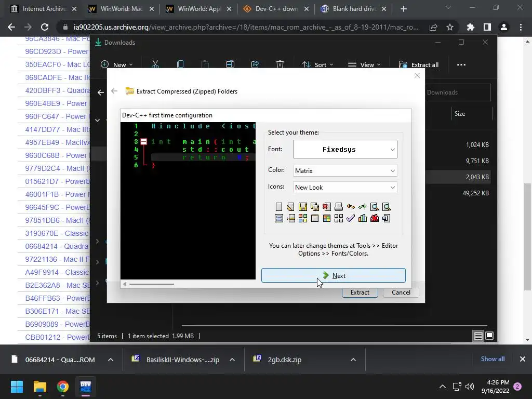Viewport: 532px width, 399px height.
Task: Click the Search Downloads box in Explorer
Action: coord(457,92)
